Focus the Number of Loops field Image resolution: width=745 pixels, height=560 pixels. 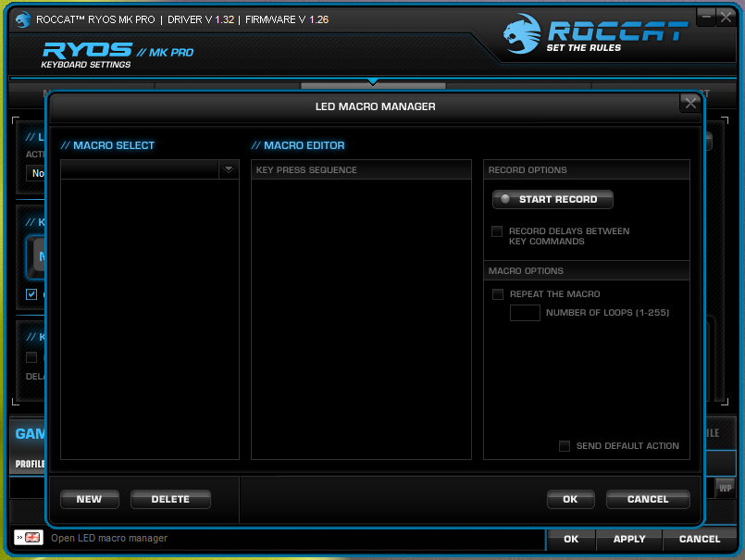point(525,313)
